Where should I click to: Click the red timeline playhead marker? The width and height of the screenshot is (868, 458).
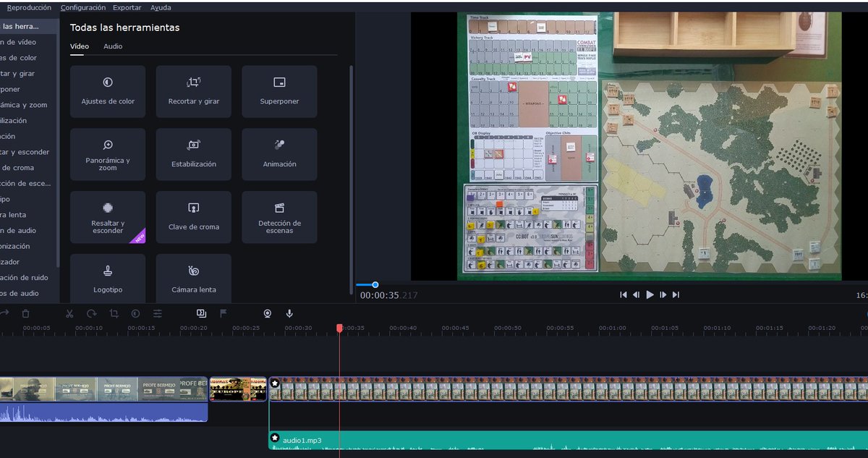339,328
